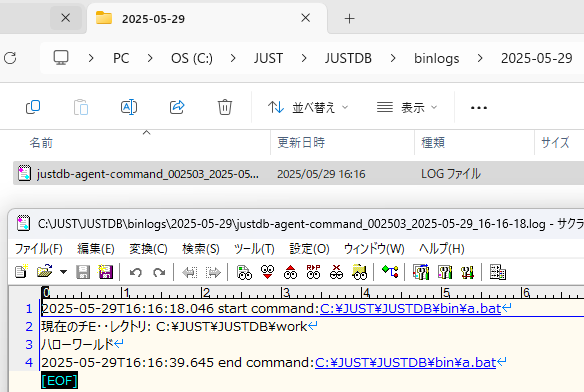This screenshot has height=392, width=584.
Task: Expand the recent files dropdown arrow
Action: pos(63,272)
